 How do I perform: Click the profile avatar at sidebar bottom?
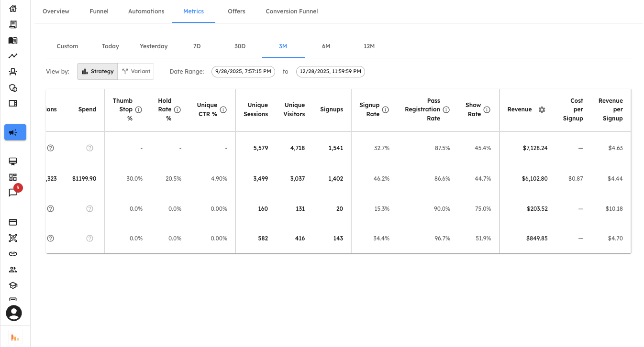tap(13, 313)
